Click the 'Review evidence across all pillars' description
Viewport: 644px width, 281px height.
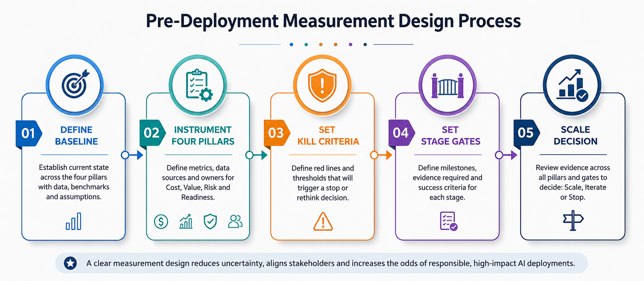click(x=573, y=182)
